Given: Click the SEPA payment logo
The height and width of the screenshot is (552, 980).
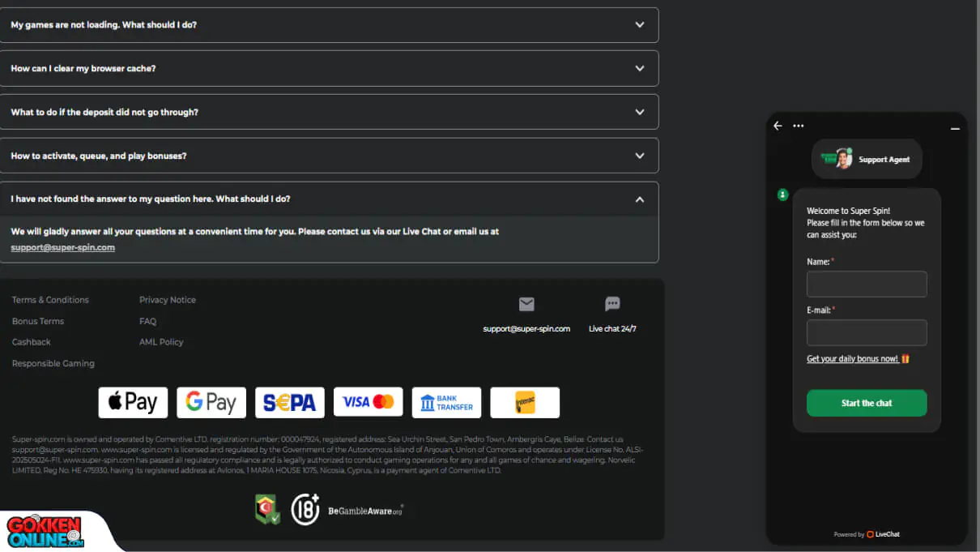Looking at the screenshot, I should click(289, 402).
